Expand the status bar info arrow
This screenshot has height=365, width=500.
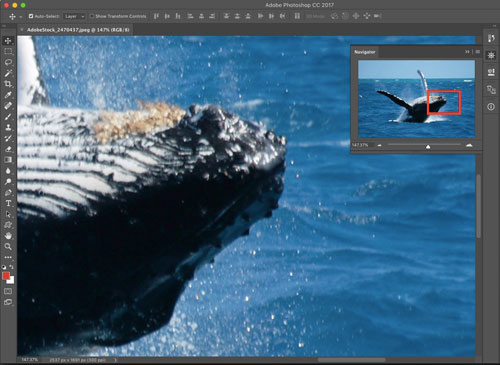[x=116, y=360]
